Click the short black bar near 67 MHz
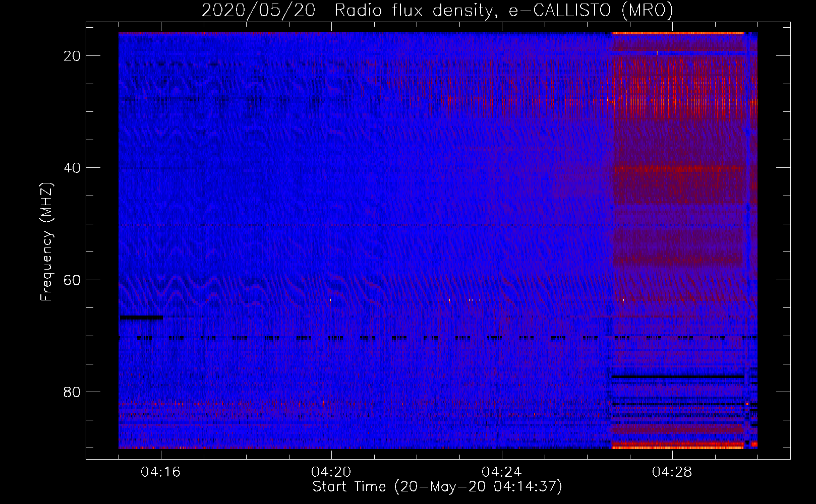The image size is (816, 504). [x=141, y=318]
